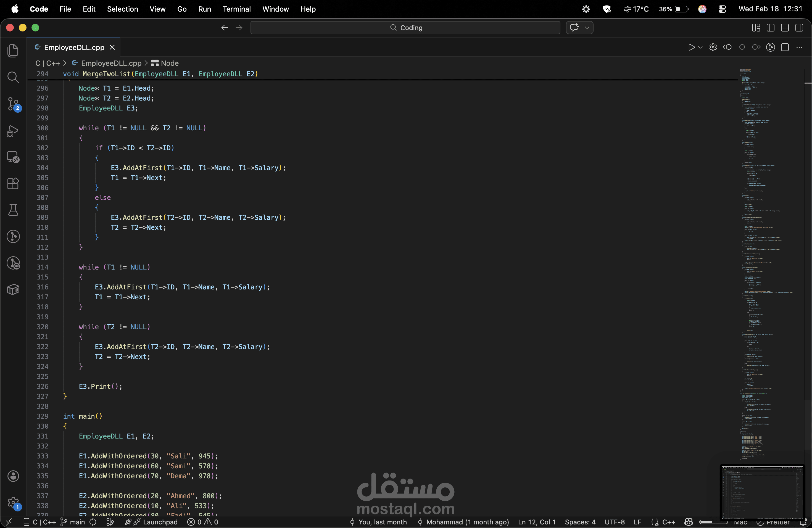The height and width of the screenshot is (528, 812).
Task: Open the Manage gear icon
Action: pos(13,502)
